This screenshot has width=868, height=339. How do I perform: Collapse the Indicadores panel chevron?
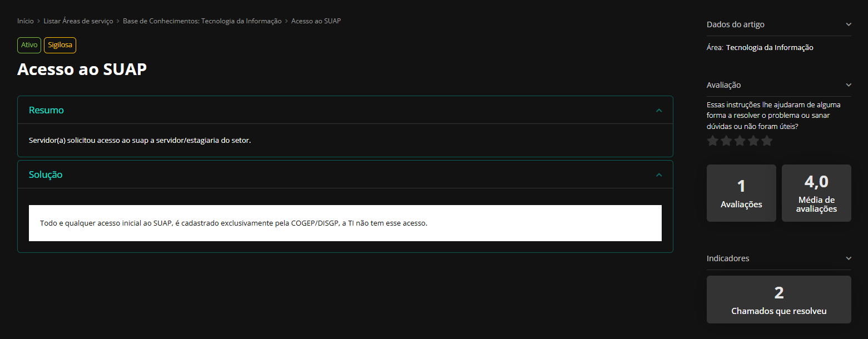pos(848,258)
